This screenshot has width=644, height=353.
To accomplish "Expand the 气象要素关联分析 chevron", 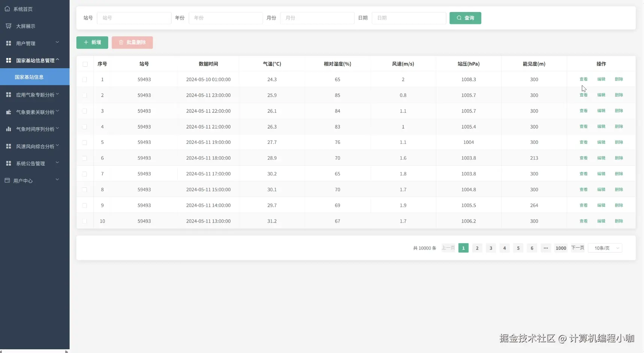I will pyautogui.click(x=57, y=111).
